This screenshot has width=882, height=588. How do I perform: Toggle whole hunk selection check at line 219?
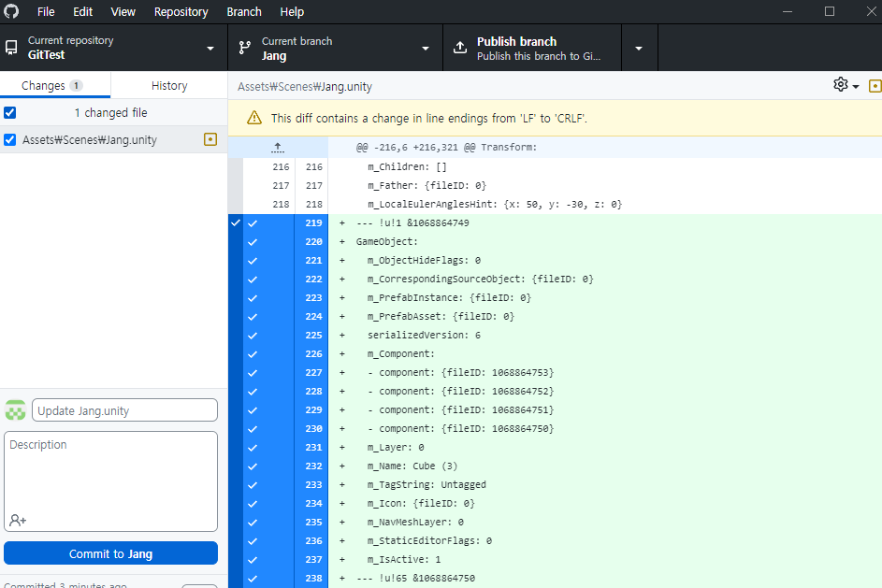[x=236, y=222]
